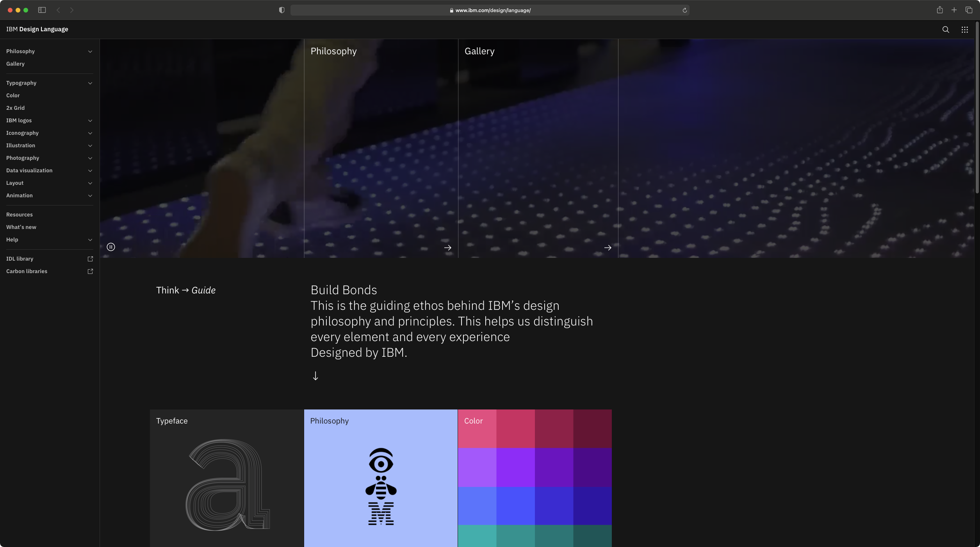Open the search icon in the header

tap(945, 29)
